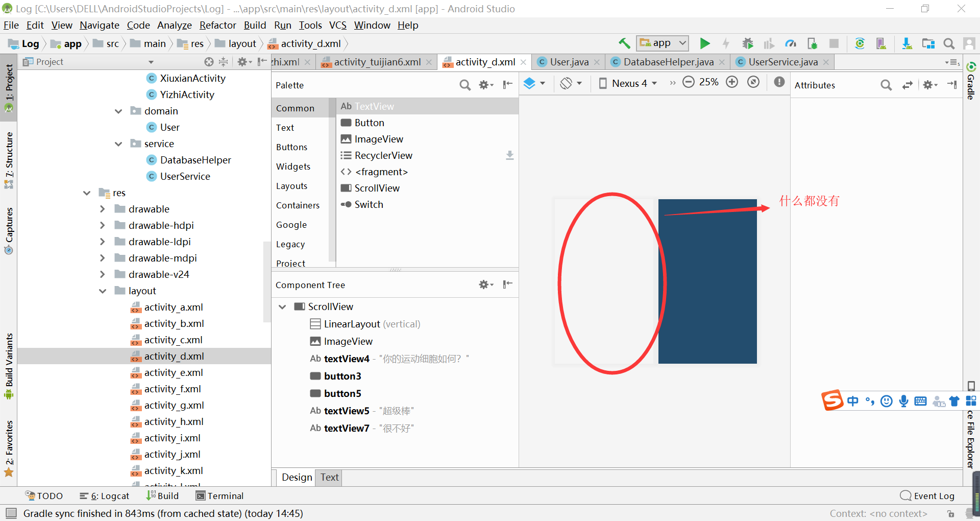The width and height of the screenshot is (980, 521).
Task: Click the Apply Changes lightning icon
Action: (x=726, y=43)
